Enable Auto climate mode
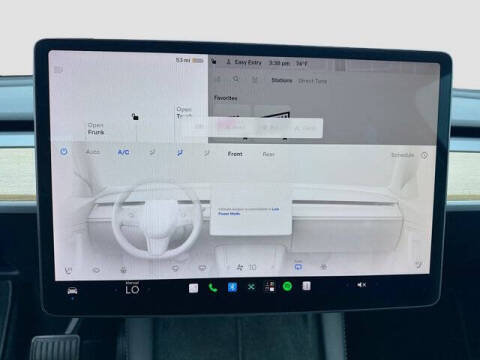This screenshot has width=480, height=360. (x=93, y=152)
